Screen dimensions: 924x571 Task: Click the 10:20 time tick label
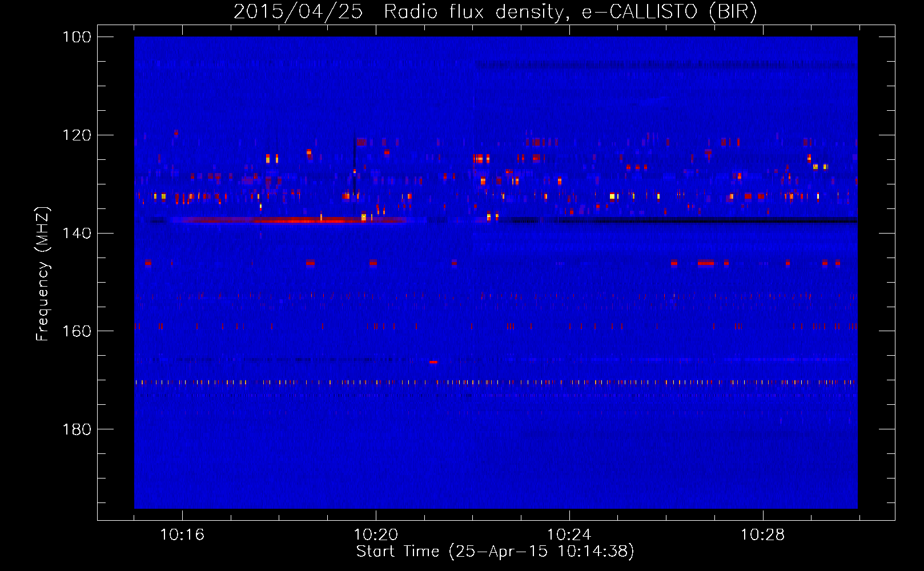point(376,535)
